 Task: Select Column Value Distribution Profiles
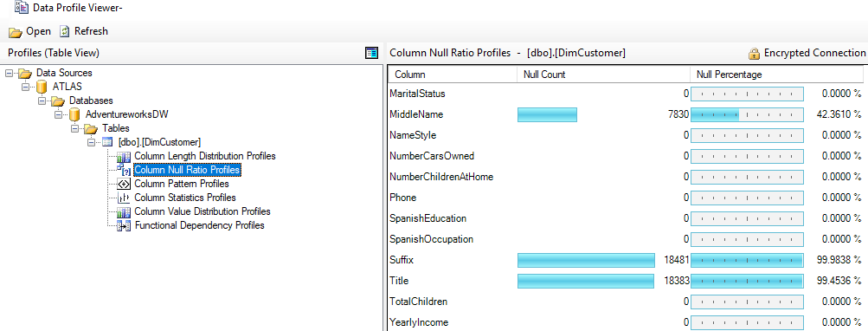click(202, 211)
